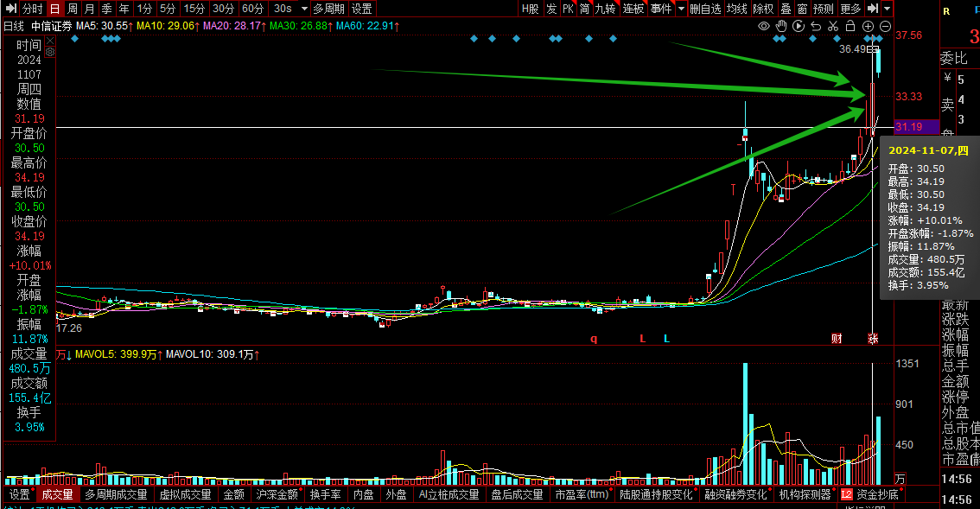Select the 换手率 indicator tab
This screenshot has height=509, width=980.
click(326, 494)
